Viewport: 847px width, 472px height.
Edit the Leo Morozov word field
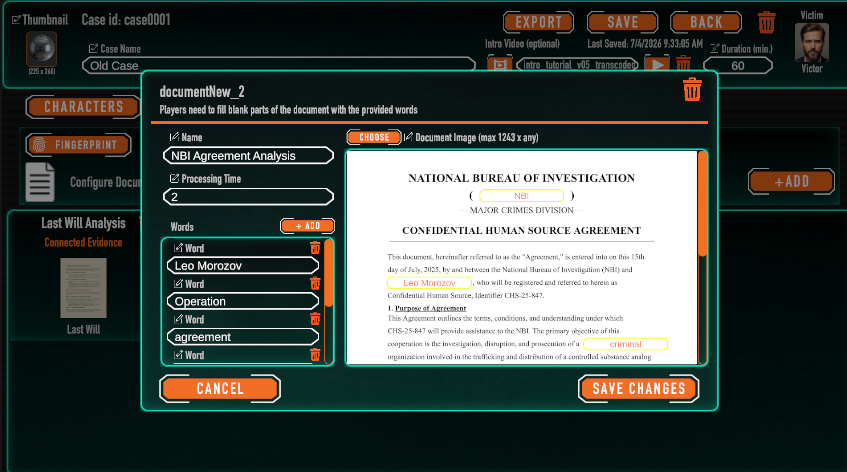coord(243,266)
